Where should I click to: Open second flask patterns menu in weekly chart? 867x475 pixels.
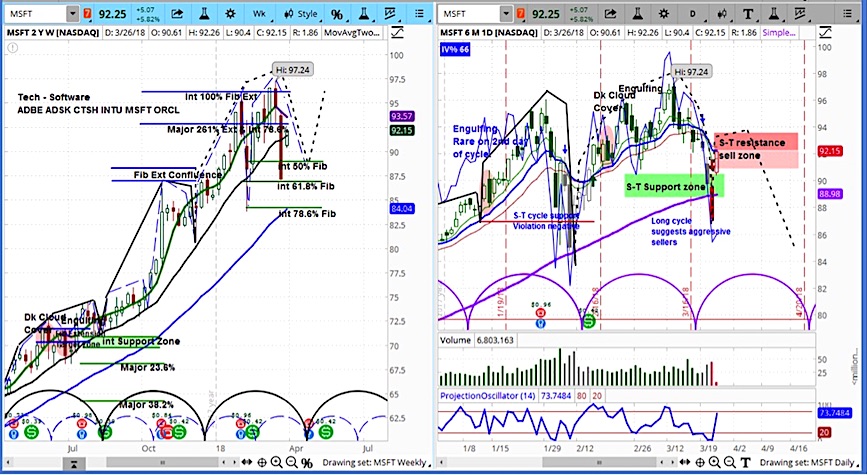pos(364,14)
